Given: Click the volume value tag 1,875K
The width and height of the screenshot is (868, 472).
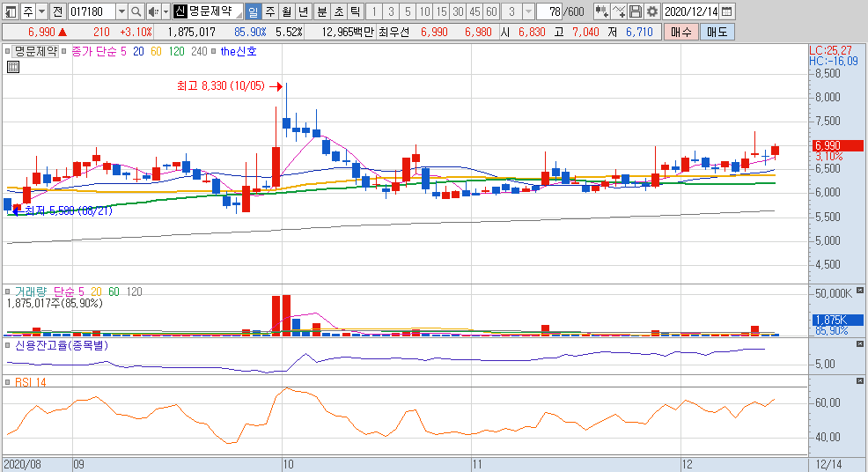Looking at the screenshot, I should (837, 321).
